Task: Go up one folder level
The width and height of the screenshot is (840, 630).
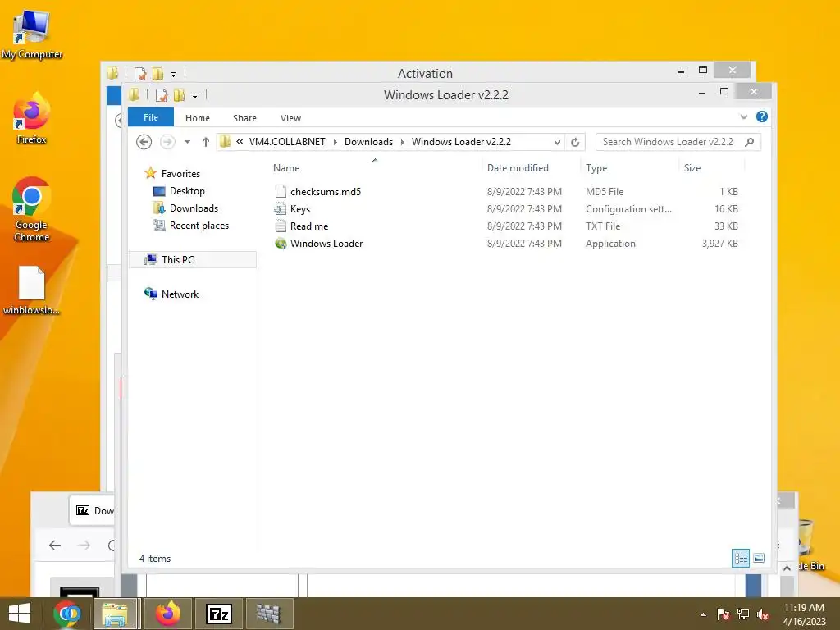Action: tap(206, 142)
